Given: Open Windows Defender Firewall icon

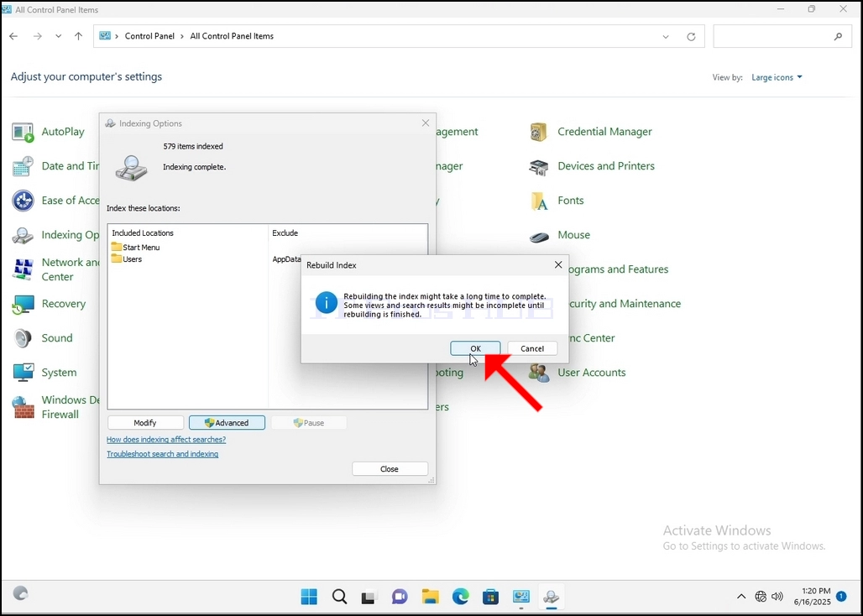Looking at the screenshot, I should [x=23, y=407].
